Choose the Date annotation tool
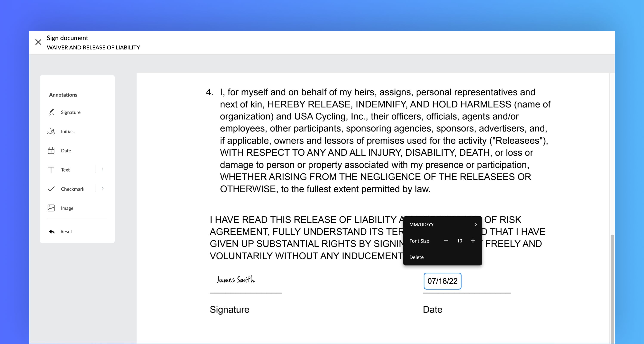 [66, 150]
